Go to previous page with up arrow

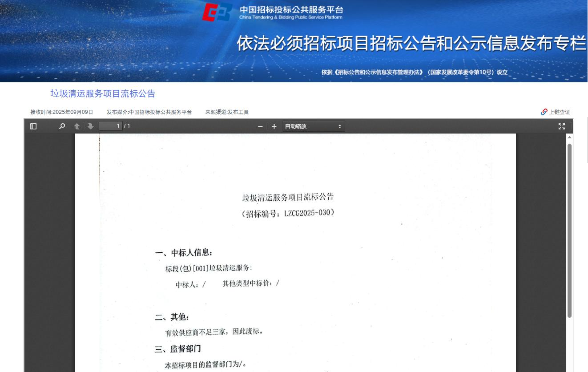point(77,126)
